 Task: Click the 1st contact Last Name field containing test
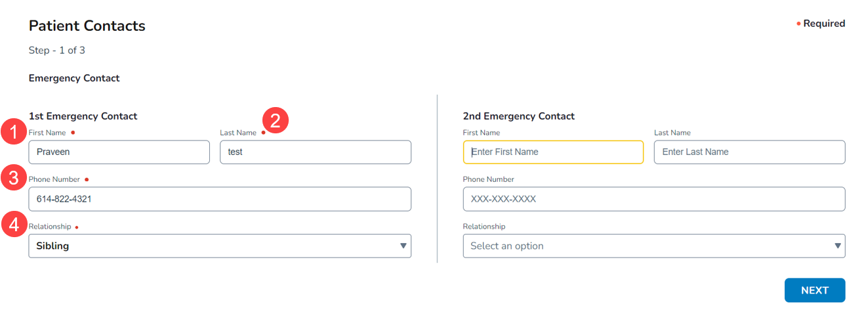315,152
